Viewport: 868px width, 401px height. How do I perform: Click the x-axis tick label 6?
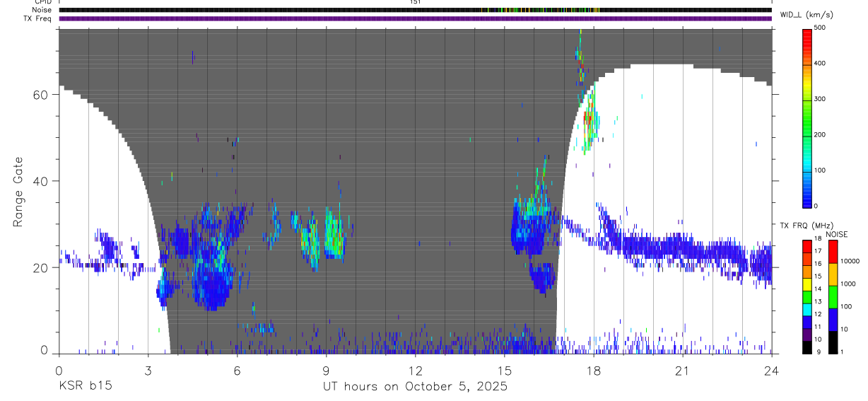(237, 371)
